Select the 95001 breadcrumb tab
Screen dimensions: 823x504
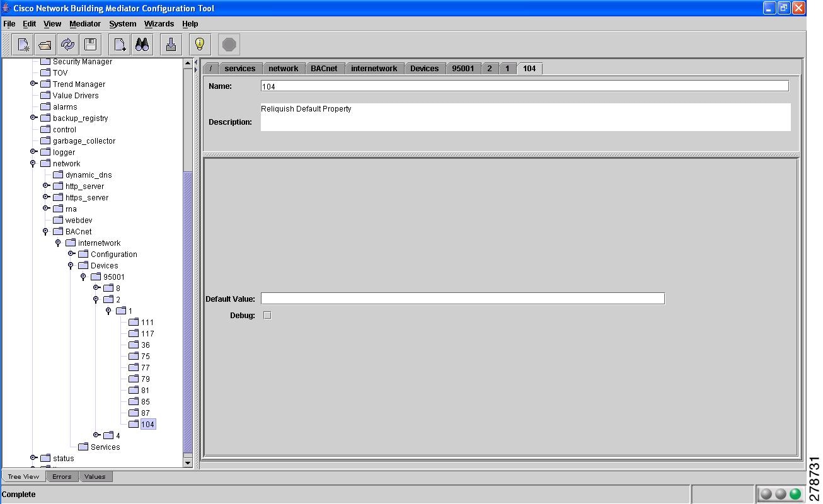coord(463,69)
